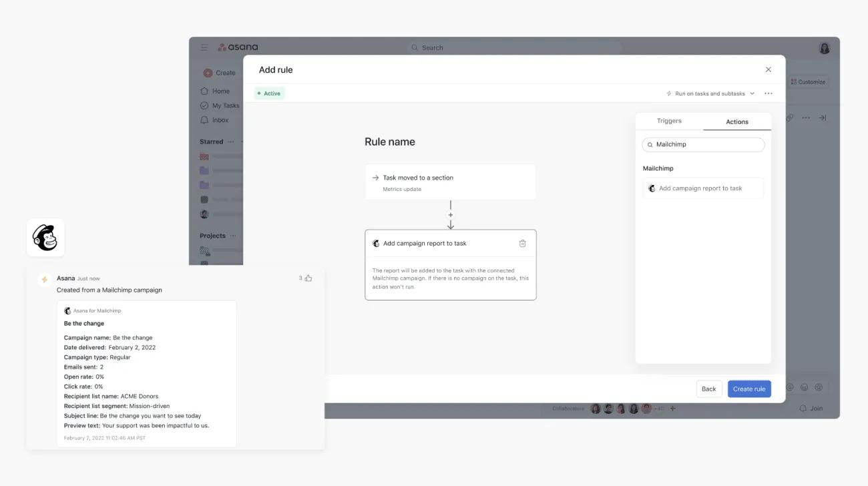Open the hamburger sidebar menu
This screenshot has width=868, height=486.
[x=204, y=47]
